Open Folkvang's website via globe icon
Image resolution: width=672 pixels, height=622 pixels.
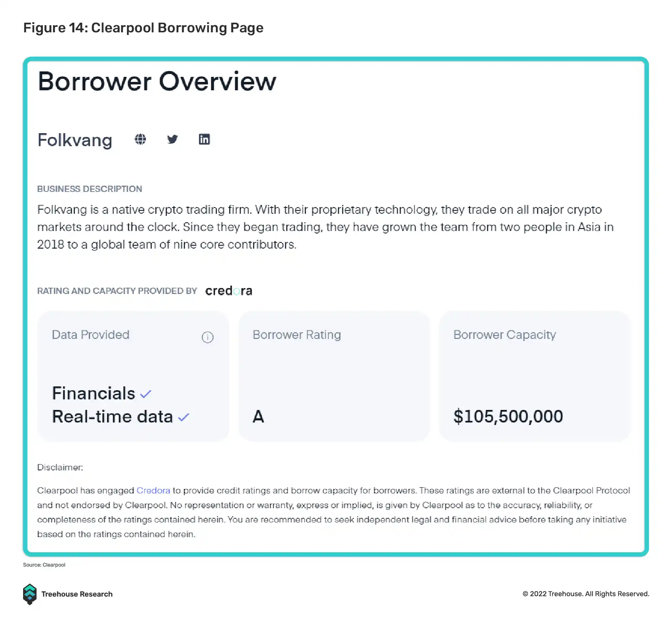coord(140,139)
